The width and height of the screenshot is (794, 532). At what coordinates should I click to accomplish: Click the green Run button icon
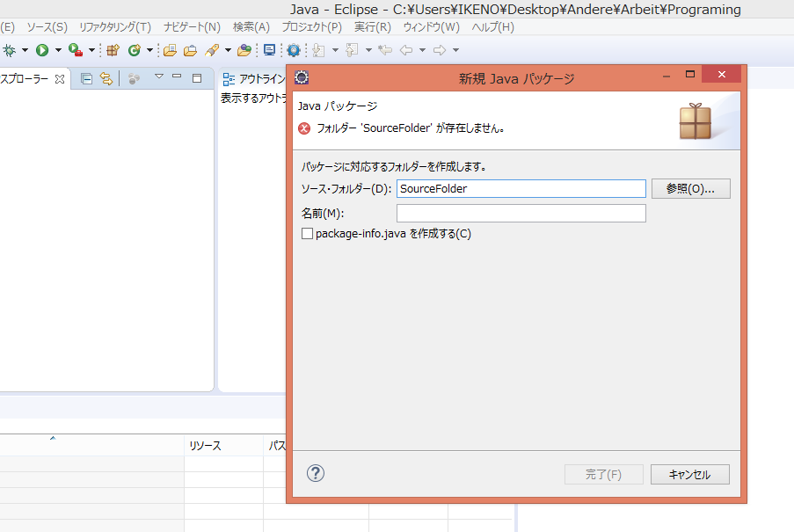[x=42, y=50]
